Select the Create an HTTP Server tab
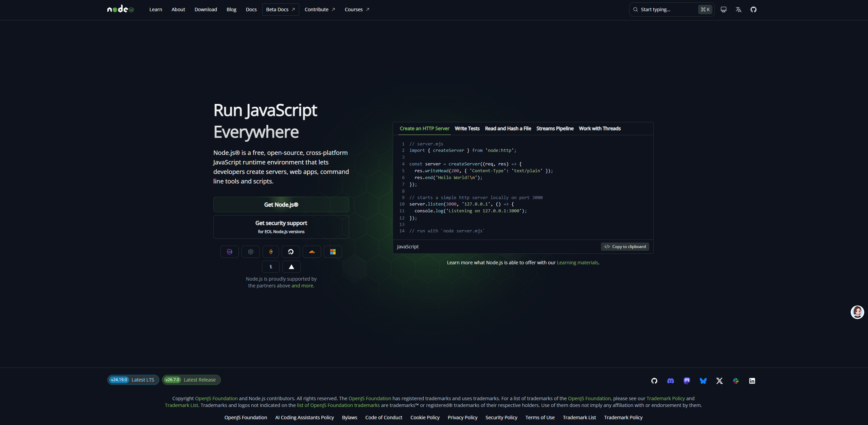The image size is (868, 425). pos(425,128)
